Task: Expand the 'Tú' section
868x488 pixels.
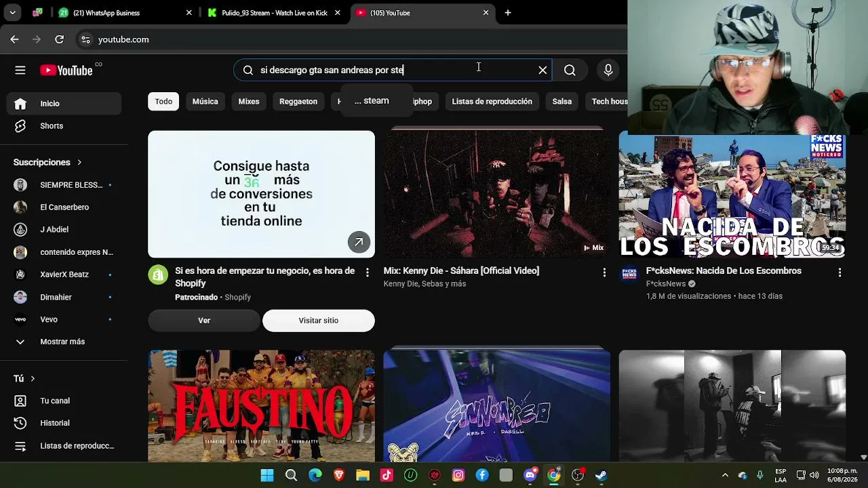Action: 24,378
